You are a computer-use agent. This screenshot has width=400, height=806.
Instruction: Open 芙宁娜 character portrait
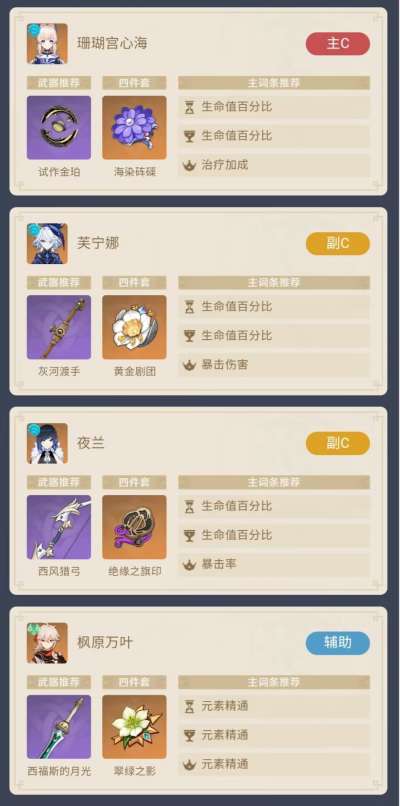(47, 243)
